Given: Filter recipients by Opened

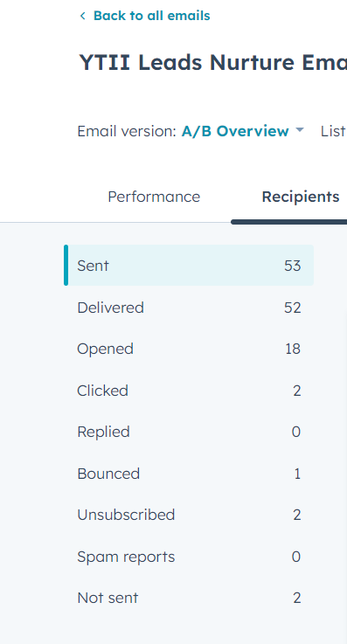Looking at the screenshot, I should click(189, 349).
